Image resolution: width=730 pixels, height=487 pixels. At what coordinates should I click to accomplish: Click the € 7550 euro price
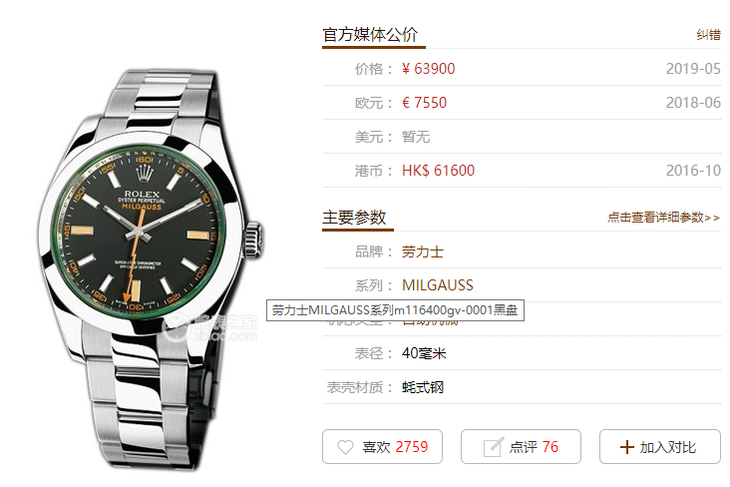pyautogui.click(x=424, y=103)
